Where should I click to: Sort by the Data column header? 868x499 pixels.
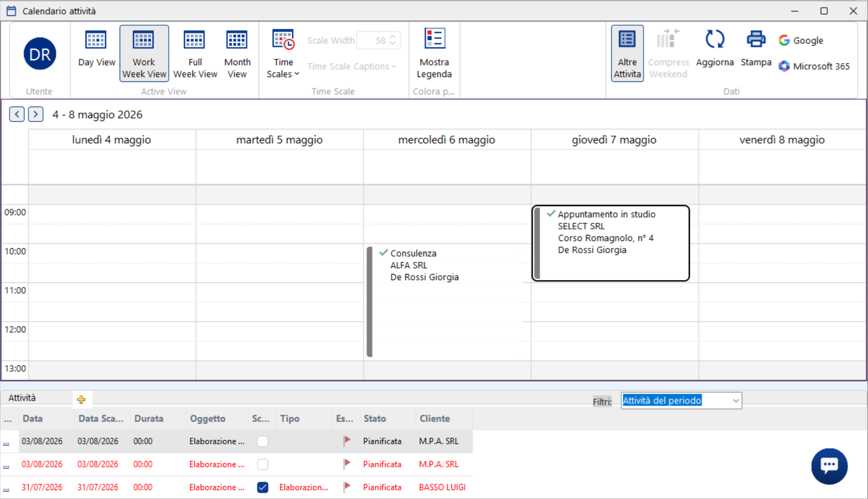click(x=46, y=419)
